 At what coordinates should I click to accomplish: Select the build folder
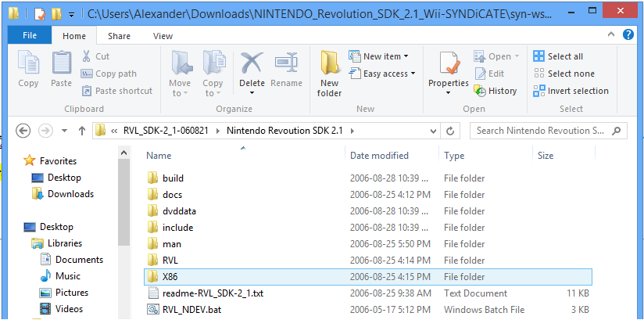tap(368, 178)
